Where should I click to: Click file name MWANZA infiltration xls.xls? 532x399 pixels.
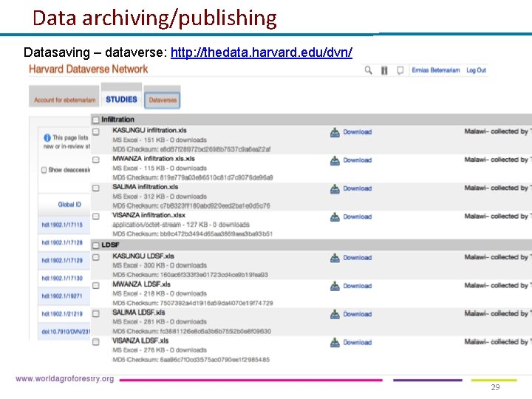154,158
